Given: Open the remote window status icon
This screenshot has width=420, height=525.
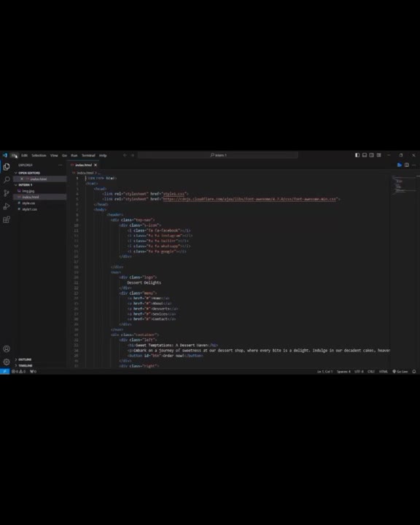Looking at the screenshot, I should (4, 371).
